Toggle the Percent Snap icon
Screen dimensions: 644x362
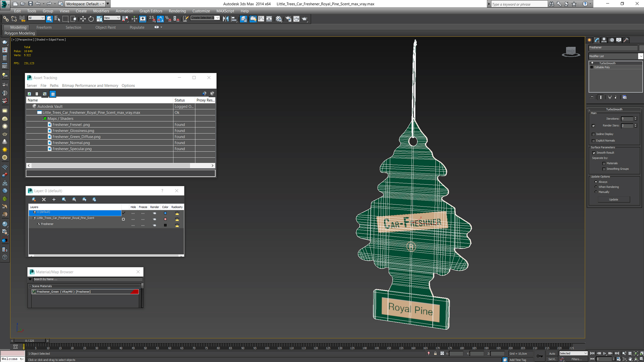[168, 19]
